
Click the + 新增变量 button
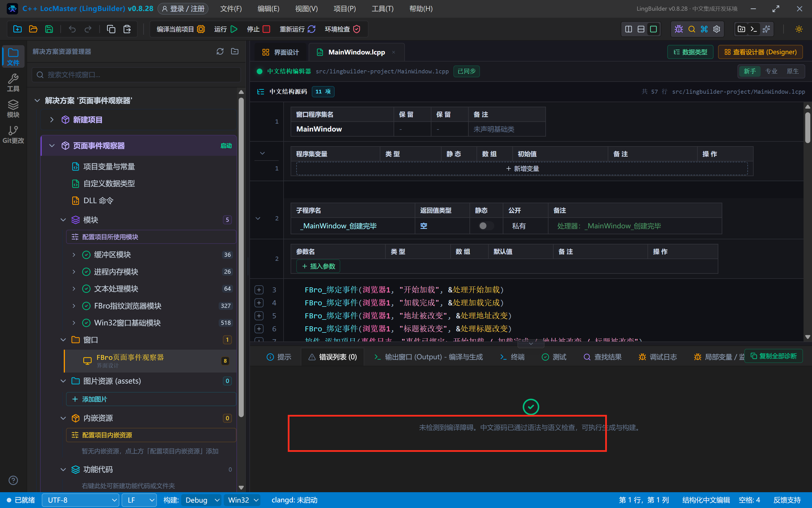[x=522, y=168]
